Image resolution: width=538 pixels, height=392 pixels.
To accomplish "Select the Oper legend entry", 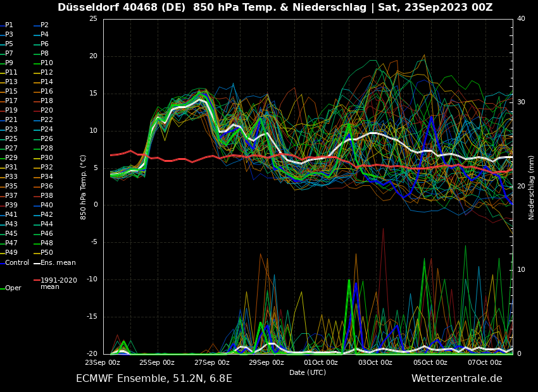I will tap(13, 288).
